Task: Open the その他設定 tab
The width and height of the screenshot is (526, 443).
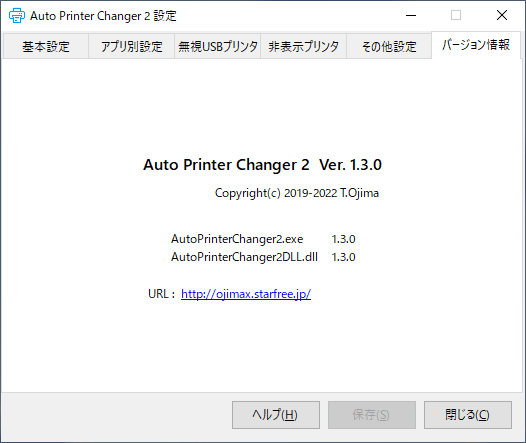Action: (389, 46)
